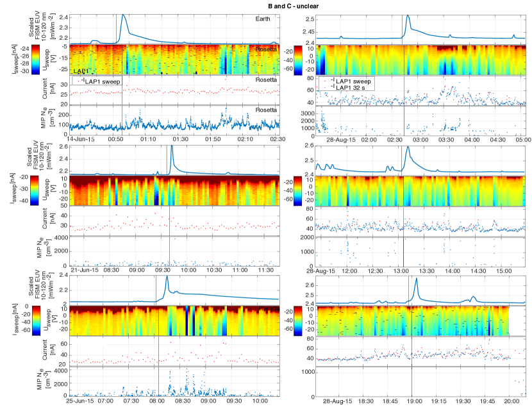Viewport: 532px width, 409px height.
Task: Click the colorbar with 0 to -60 ticks
Action: coord(35,321)
